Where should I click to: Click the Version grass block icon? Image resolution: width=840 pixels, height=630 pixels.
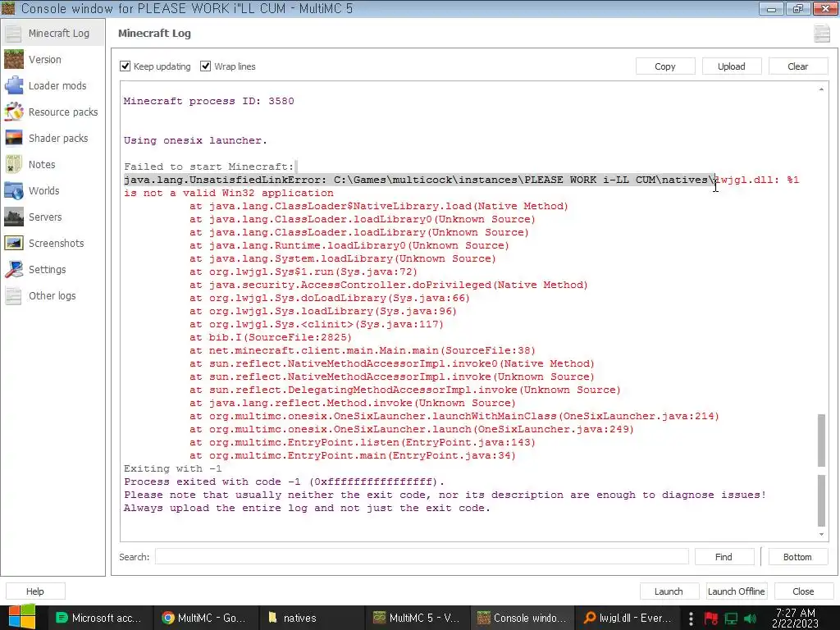point(13,59)
